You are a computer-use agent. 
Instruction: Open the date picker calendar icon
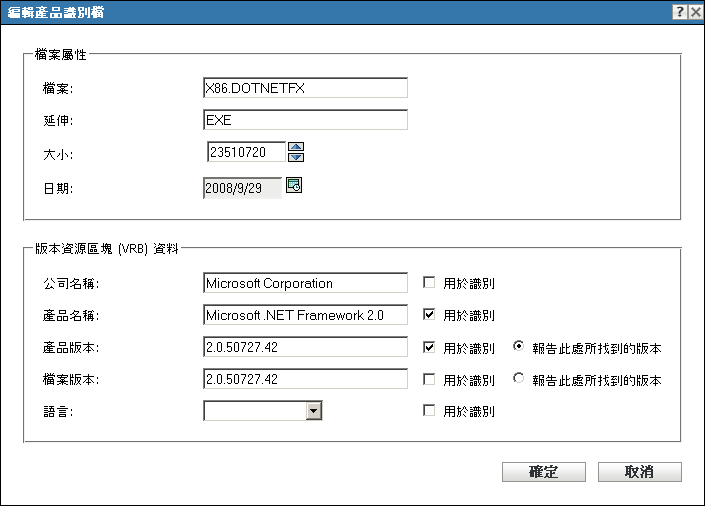(294, 184)
